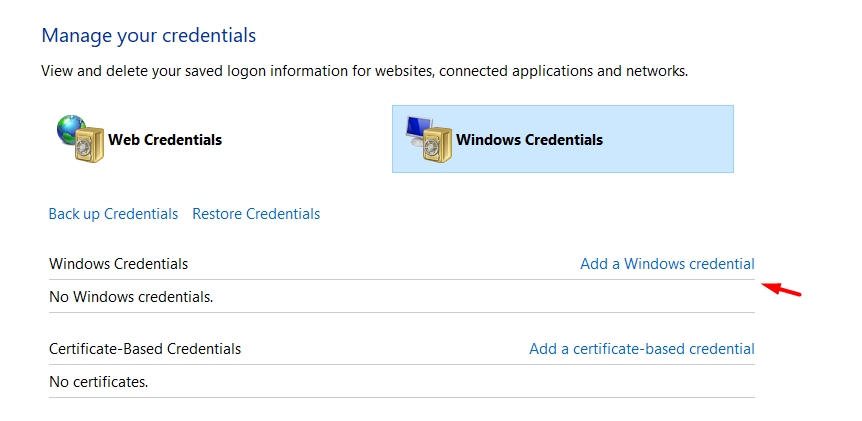Screen dimensions: 862x421
Task: Click the Windows Credentials monitor safe icon
Action: pyautogui.click(x=428, y=139)
